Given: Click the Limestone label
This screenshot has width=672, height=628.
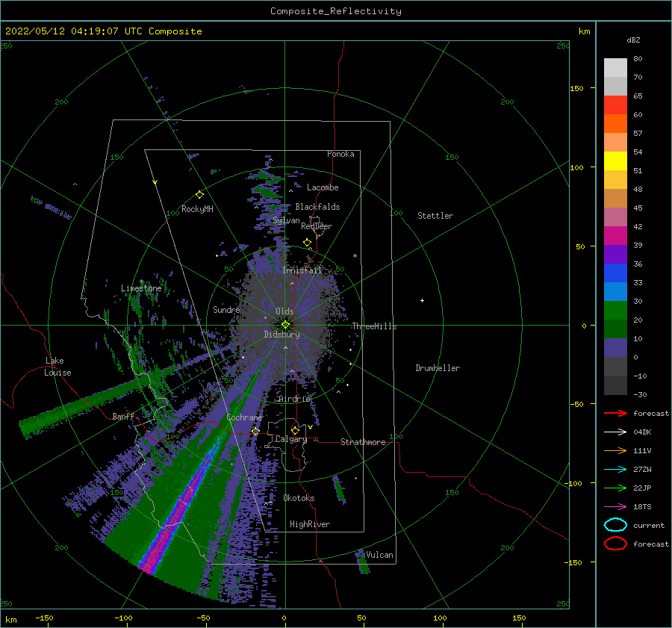Looking at the screenshot, I should tap(141, 288).
